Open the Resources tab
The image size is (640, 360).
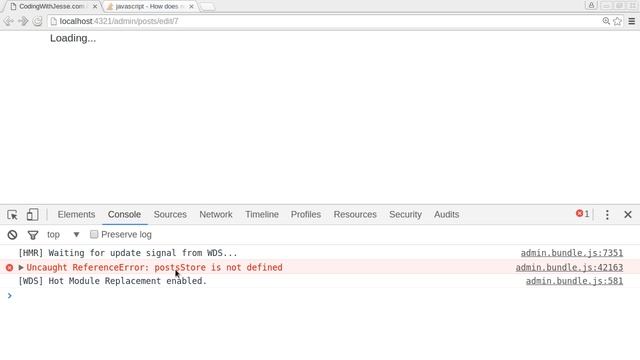pos(355,214)
